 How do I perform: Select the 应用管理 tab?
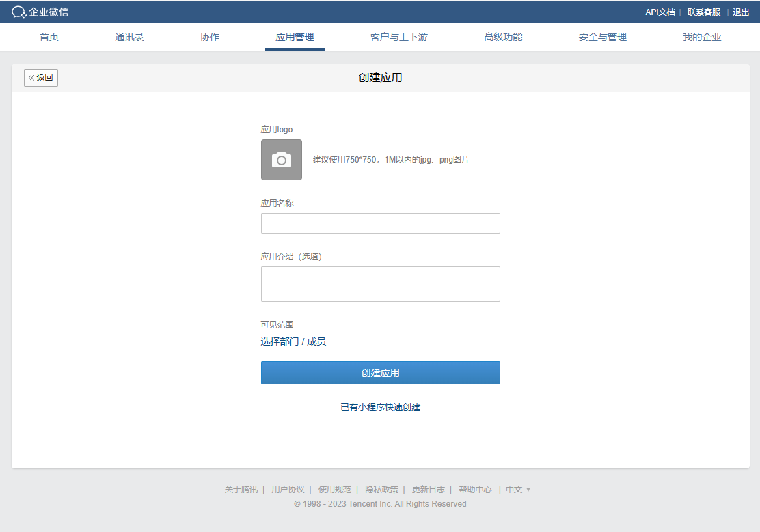tap(295, 37)
